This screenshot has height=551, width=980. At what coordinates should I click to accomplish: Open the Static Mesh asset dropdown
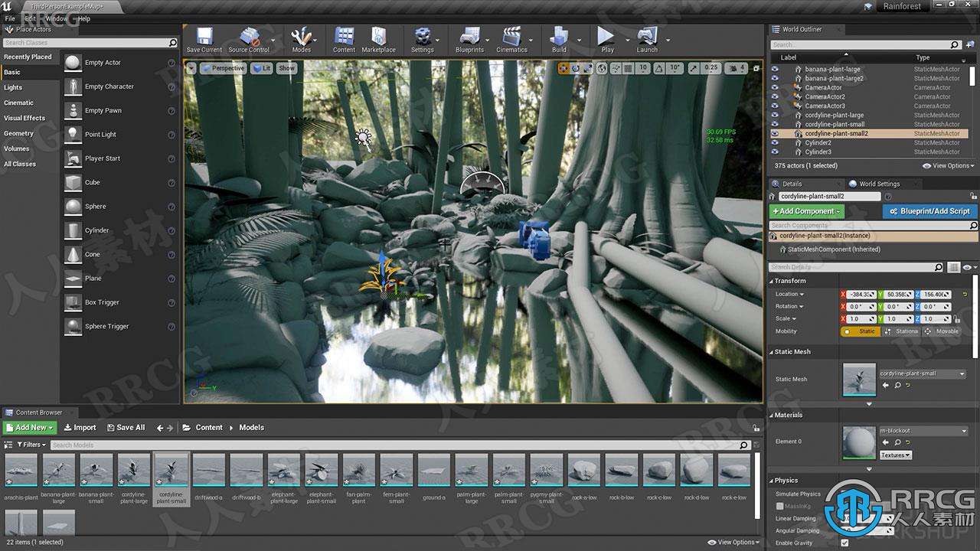(x=923, y=373)
